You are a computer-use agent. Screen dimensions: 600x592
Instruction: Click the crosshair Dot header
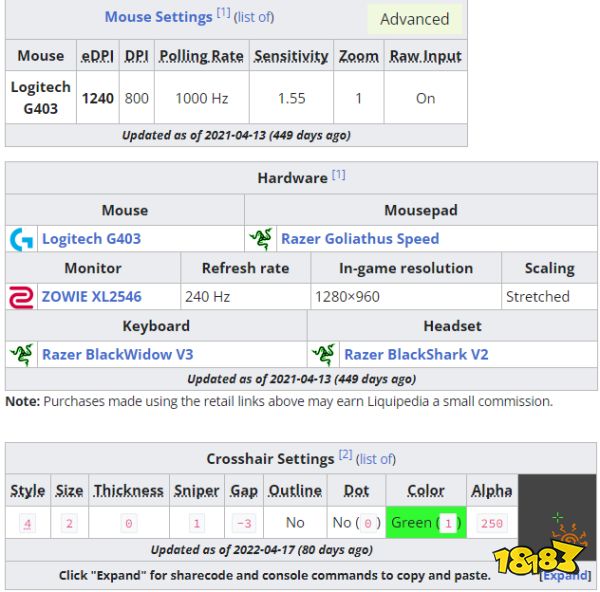356,491
